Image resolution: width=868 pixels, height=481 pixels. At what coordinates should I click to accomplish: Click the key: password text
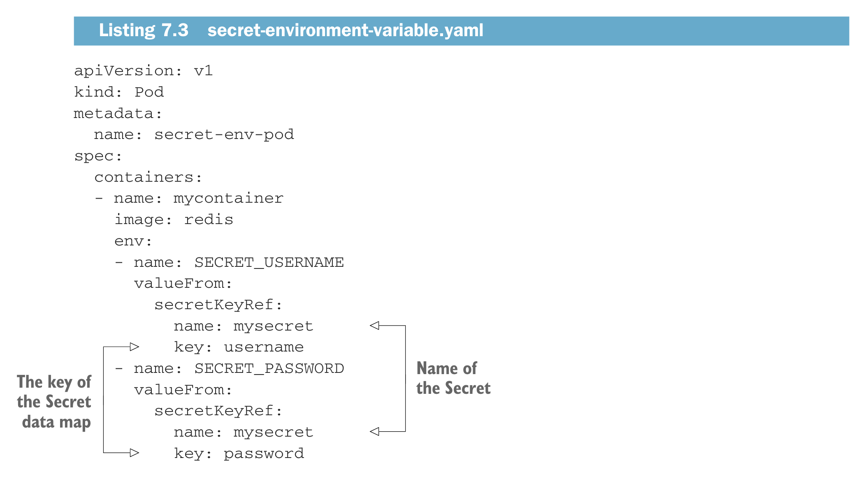pos(239,453)
